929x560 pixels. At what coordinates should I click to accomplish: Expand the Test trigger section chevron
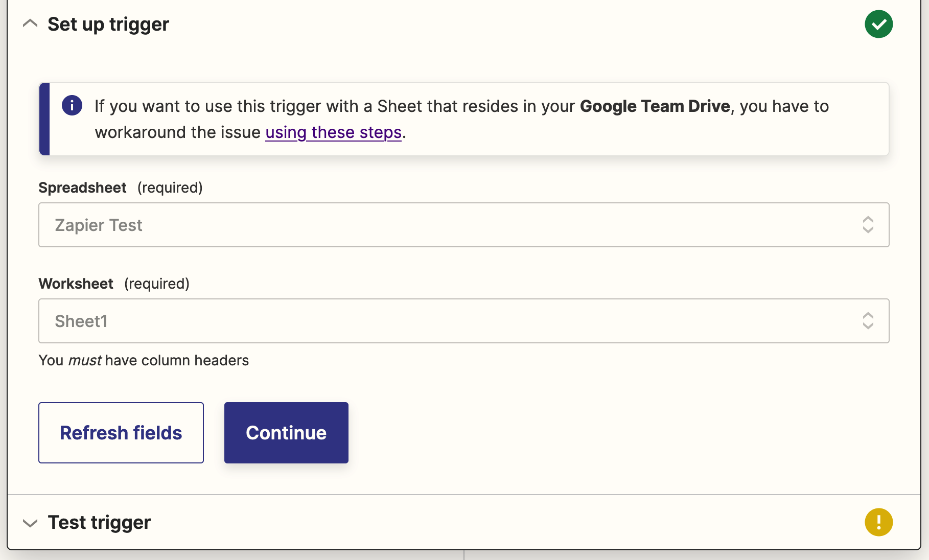point(30,523)
